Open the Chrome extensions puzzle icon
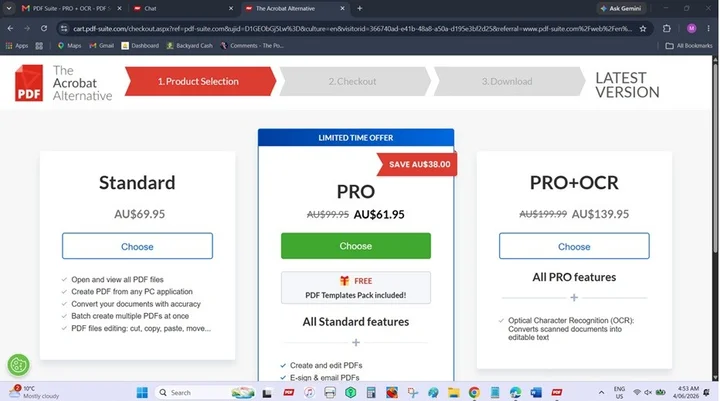Screen dimensions: 720x401 667,28
